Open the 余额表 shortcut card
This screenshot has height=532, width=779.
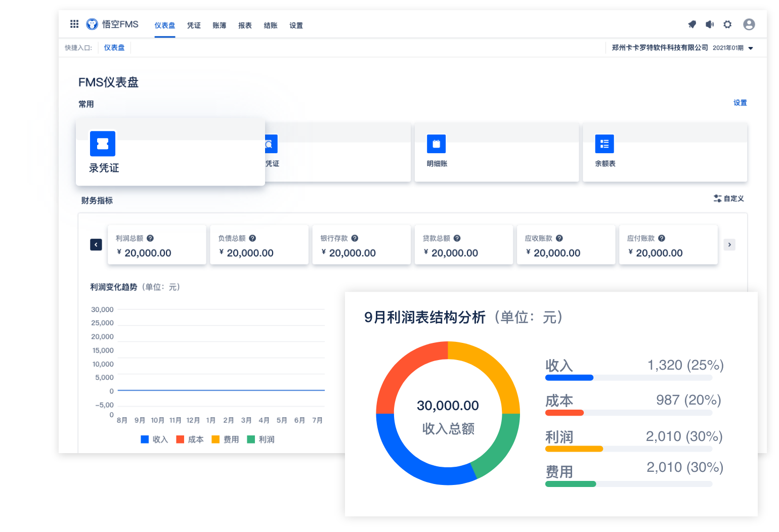pyautogui.click(x=665, y=152)
